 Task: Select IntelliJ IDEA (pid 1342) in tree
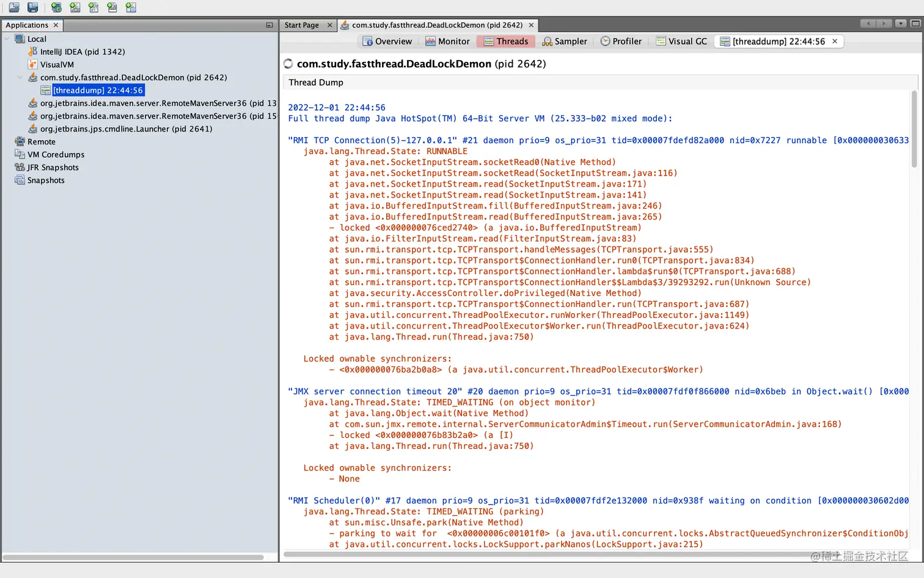[82, 51]
